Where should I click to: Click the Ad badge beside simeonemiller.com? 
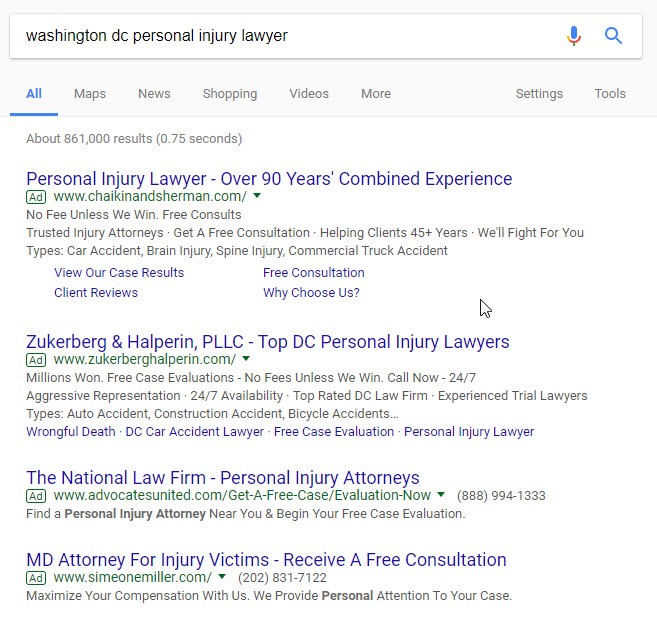click(36, 578)
